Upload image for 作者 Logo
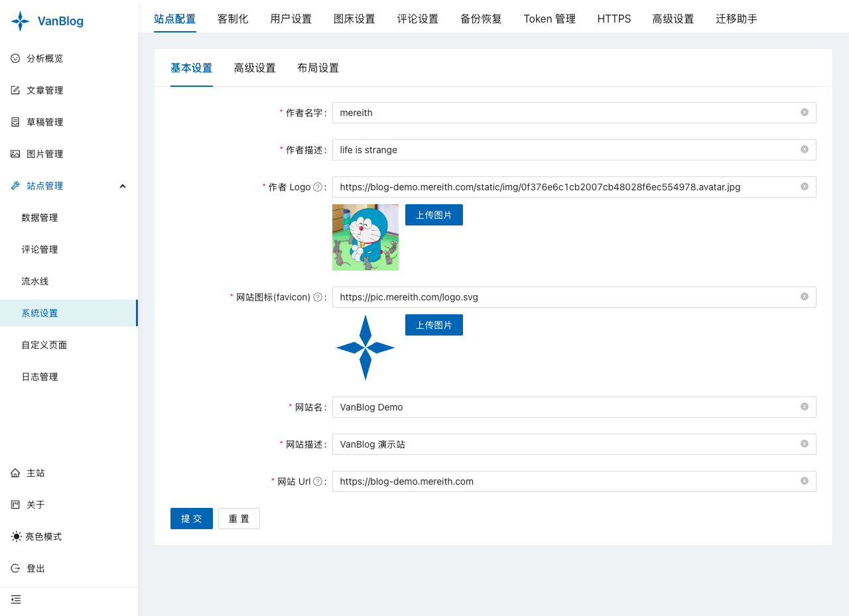849x616 pixels. pyautogui.click(x=434, y=215)
